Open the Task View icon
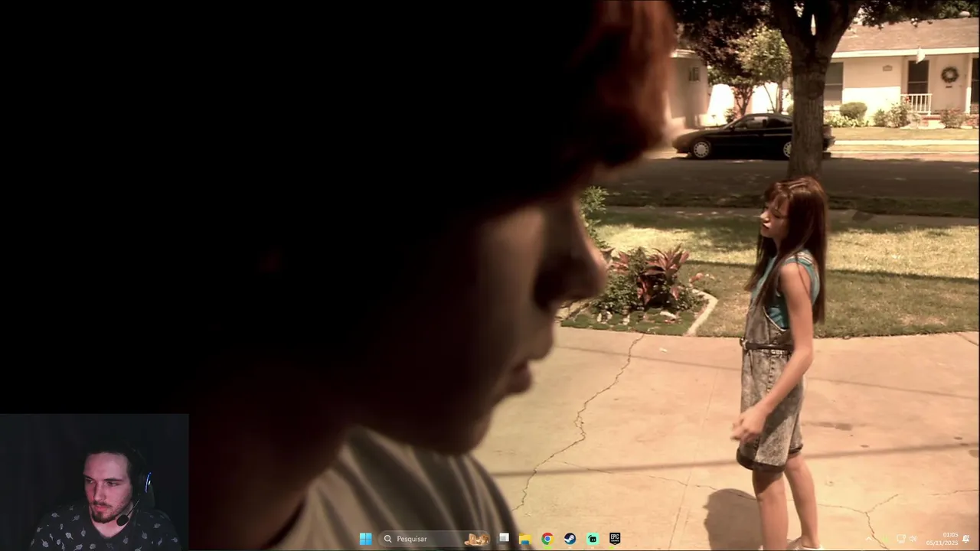Viewport: 980px width, 551px height. tap(504, 539)
